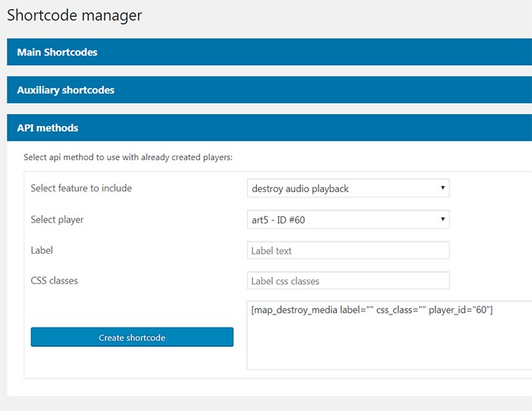
Task: Click the 'CSS classes' field caption
Action: coord(54,280)
